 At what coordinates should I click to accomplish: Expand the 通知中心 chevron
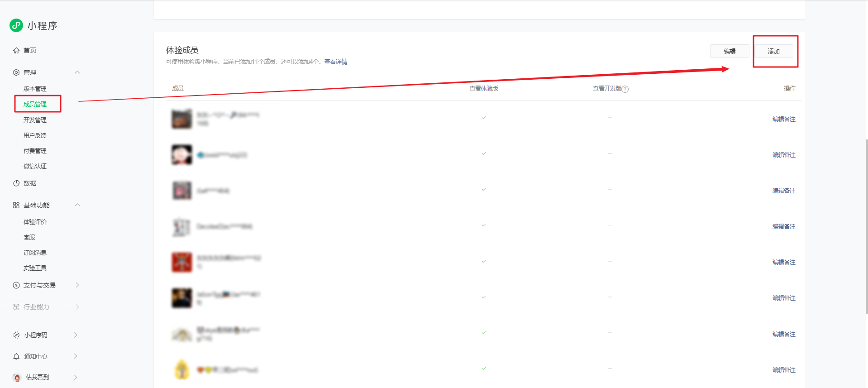click(x=76, y=356)
